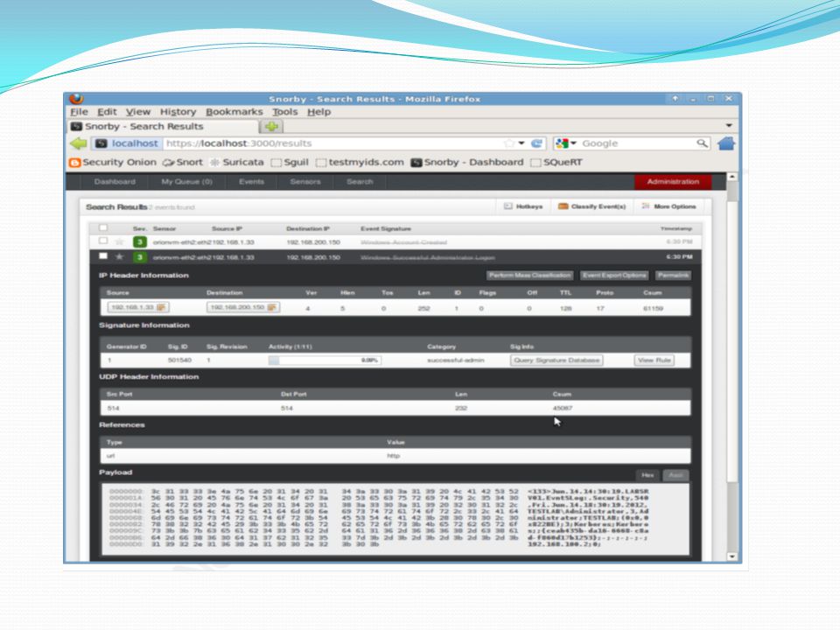Open the File menu
The image size is (840, 630).
(x=79, y=112)
